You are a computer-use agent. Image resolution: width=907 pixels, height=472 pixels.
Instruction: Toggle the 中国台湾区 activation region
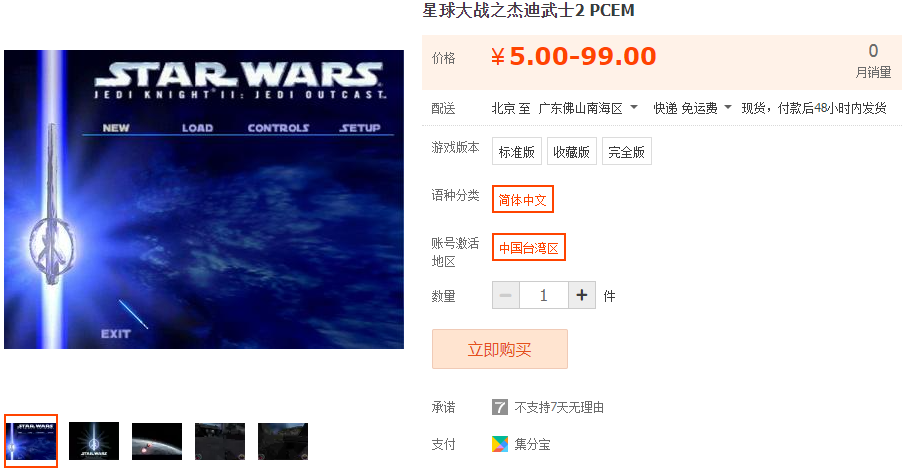[x=529, y=248]
